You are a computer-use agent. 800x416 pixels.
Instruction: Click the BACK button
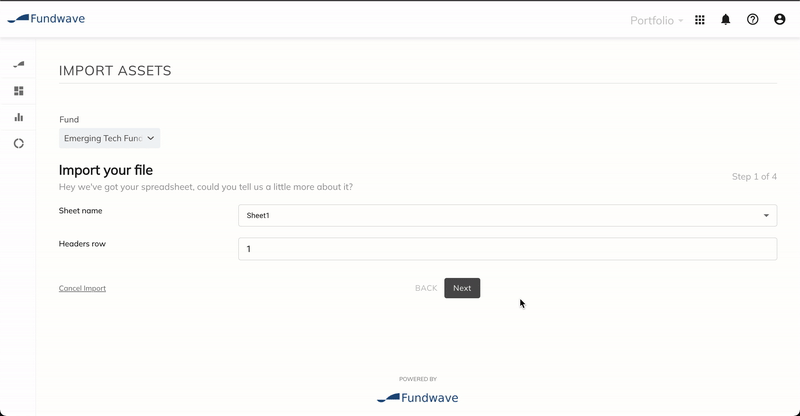[426, 288]
